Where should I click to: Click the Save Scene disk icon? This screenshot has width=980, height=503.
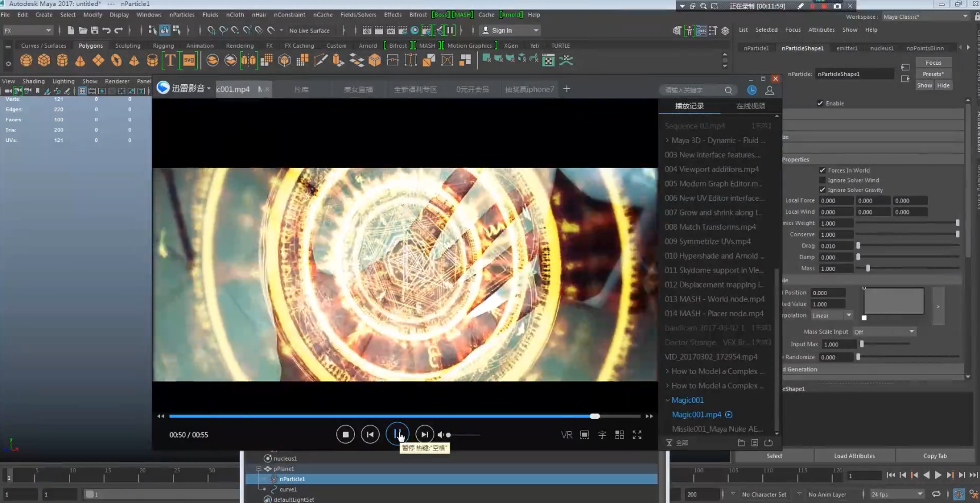point(95,30)
